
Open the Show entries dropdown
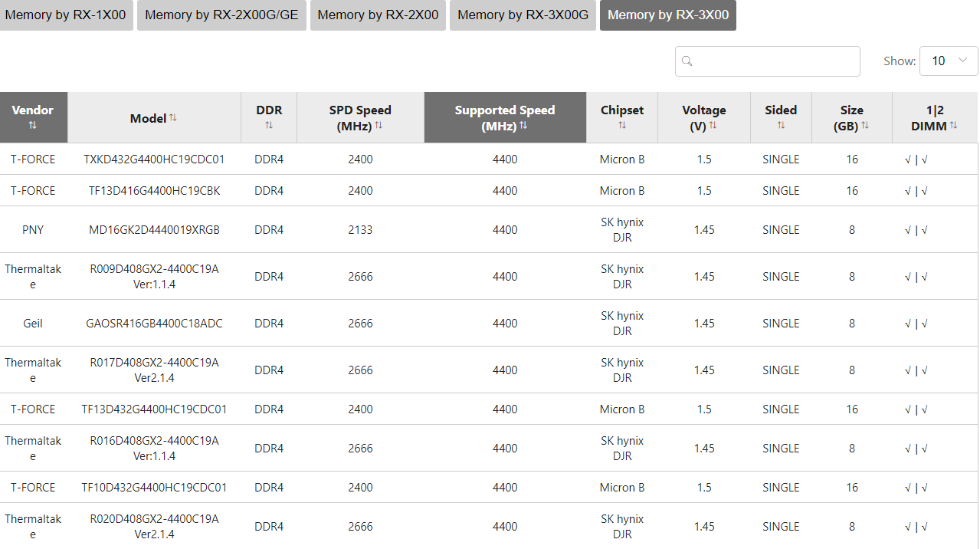pos(949,61)
